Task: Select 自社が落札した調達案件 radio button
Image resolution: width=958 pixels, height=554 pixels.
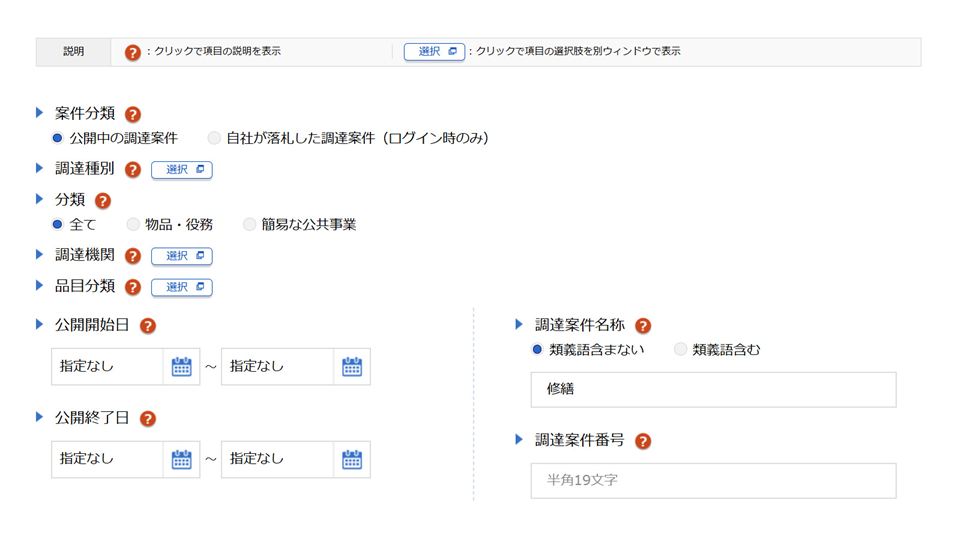Action: click(214, 138)
